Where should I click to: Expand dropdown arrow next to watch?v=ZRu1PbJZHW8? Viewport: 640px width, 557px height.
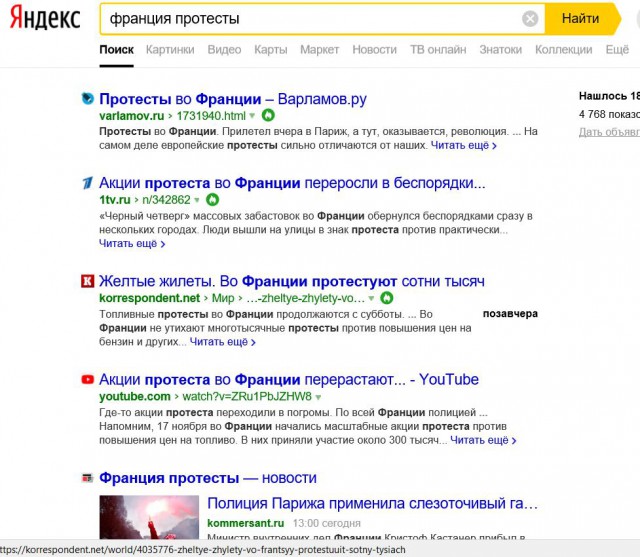pyautogui.click(x=318, y=397)
